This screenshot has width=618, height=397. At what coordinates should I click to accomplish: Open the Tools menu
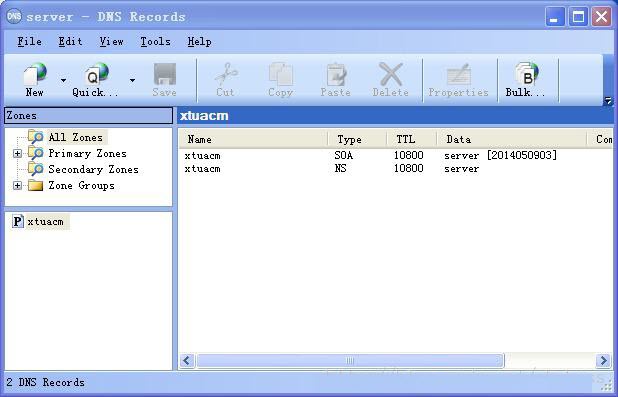(x=155, y=41)
